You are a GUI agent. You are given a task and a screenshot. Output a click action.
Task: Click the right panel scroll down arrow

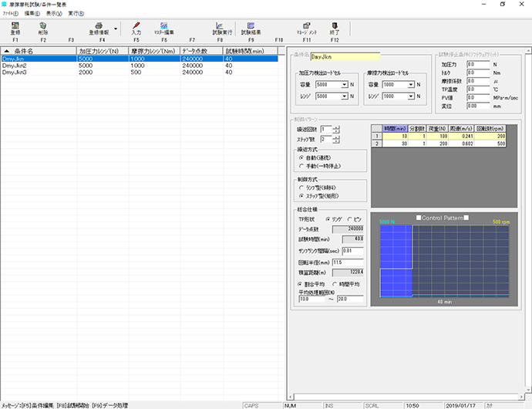(x=529, y=390)
